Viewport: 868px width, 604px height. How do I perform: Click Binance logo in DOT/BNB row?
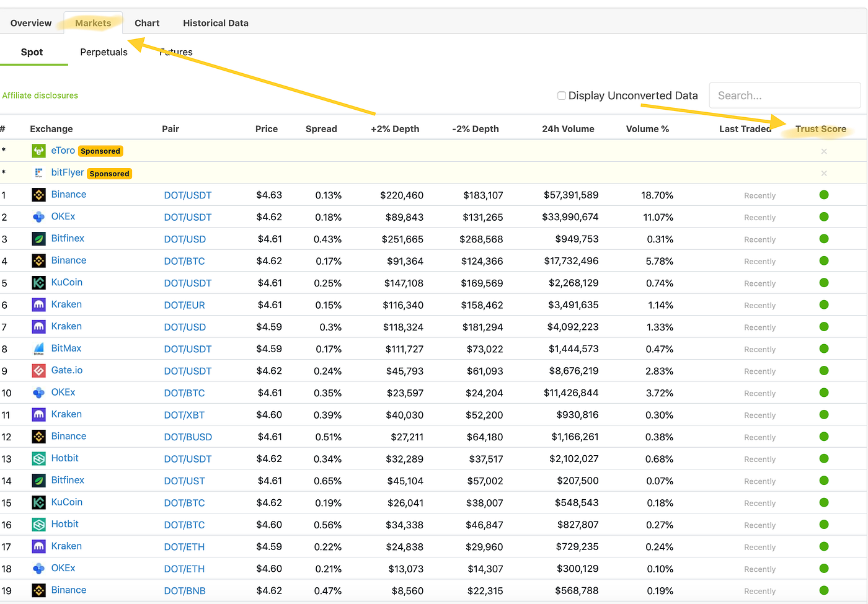38,590
